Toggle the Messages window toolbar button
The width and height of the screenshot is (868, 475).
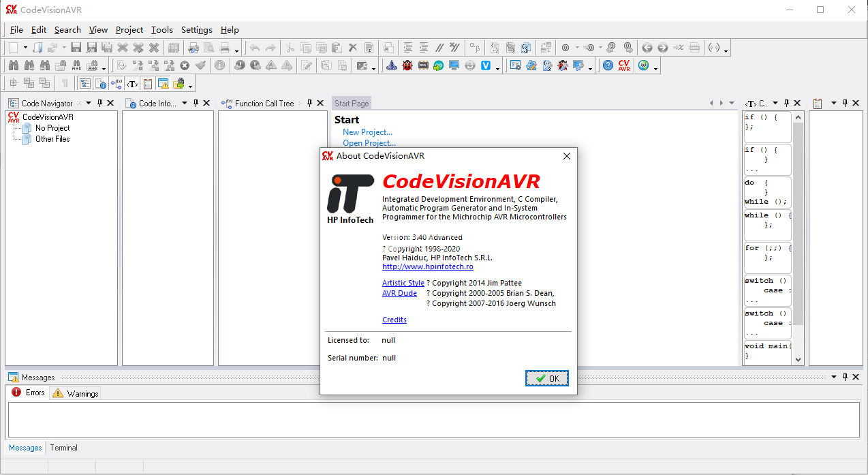coord(164,83)
